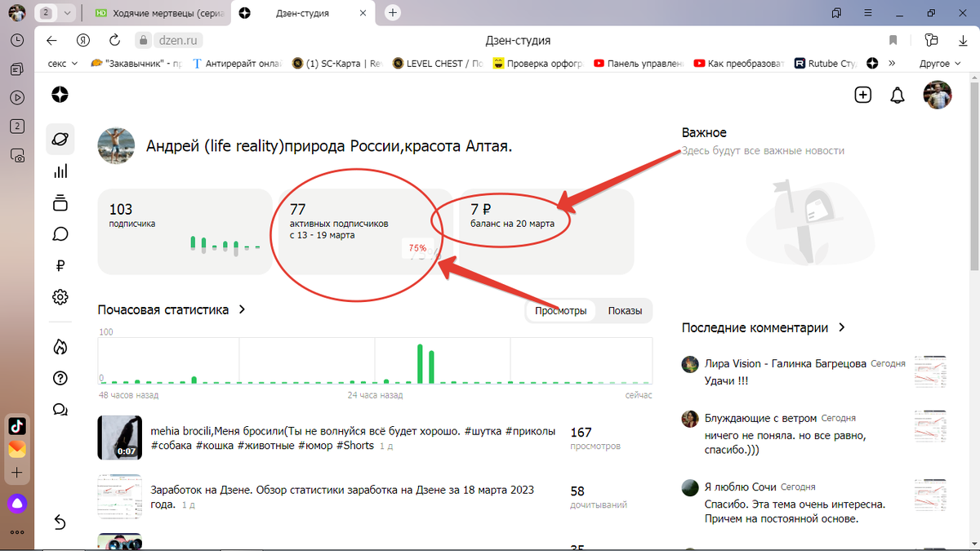Open monetization via the ruble icon
This screenshot has height=551, width=980.
(60, 264)
